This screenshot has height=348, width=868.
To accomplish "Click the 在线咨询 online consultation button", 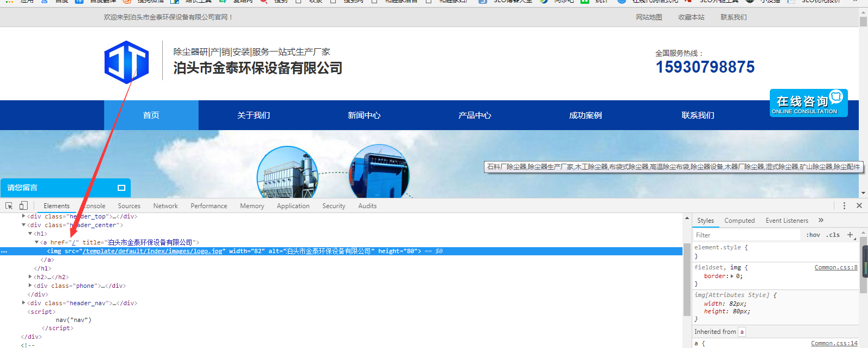I will (x=808, y=103).
